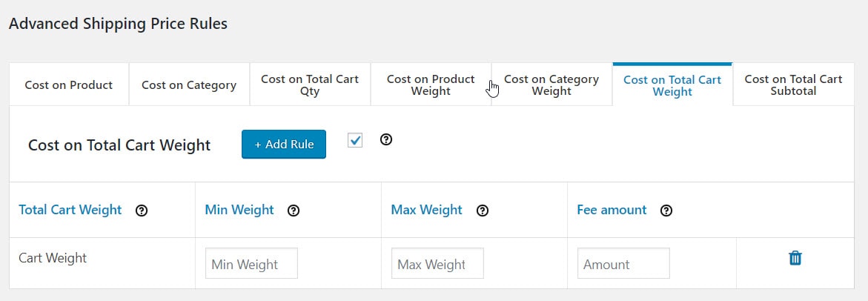Select the Cost on Total Cart Weight tab
868x301 pixels.
coord(672,85)
